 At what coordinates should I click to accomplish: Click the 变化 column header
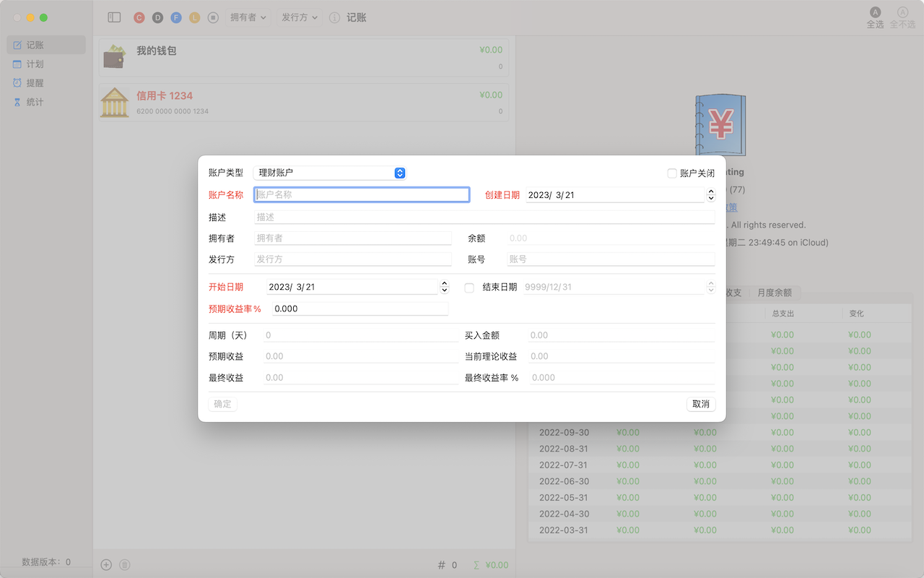click(x=856, y=314)
